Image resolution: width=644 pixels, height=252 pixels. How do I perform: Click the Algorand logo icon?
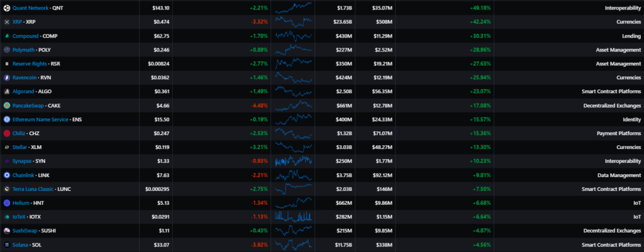[x=6, y=92]
